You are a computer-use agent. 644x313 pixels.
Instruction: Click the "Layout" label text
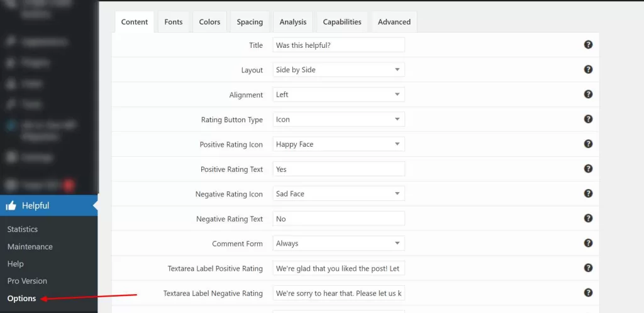[x=252, y=70]
